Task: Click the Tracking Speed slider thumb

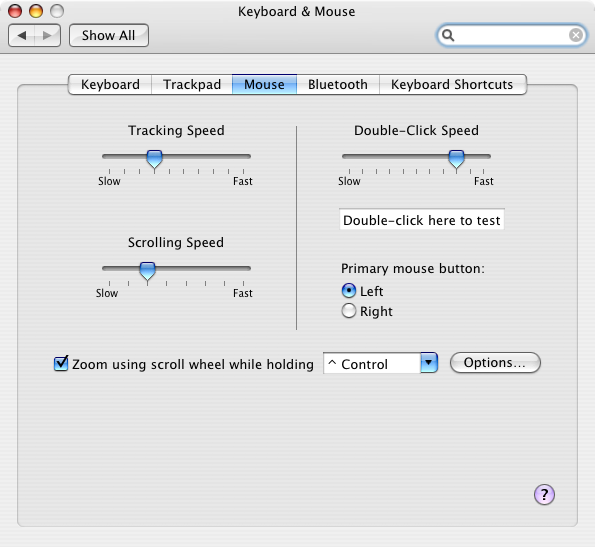Action: pyautogui.click(x=154, y=159)
